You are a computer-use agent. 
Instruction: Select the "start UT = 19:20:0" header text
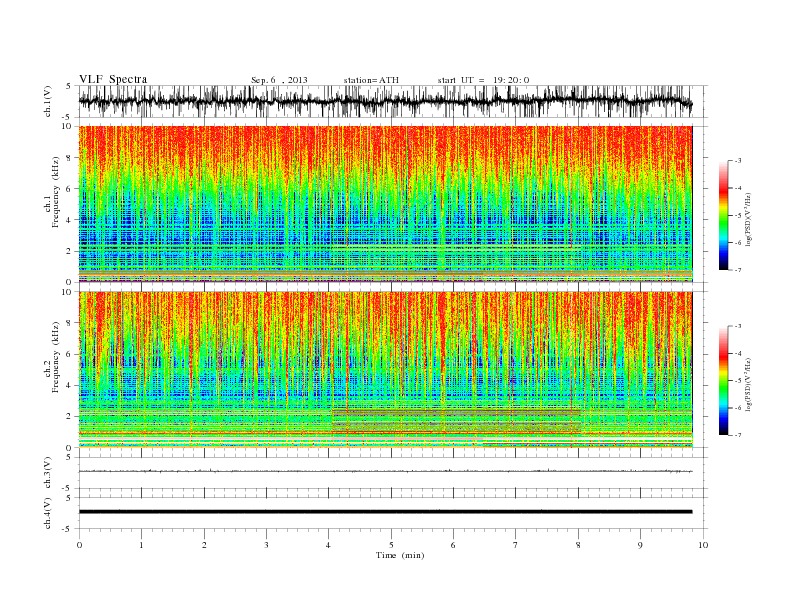(483, 80)
